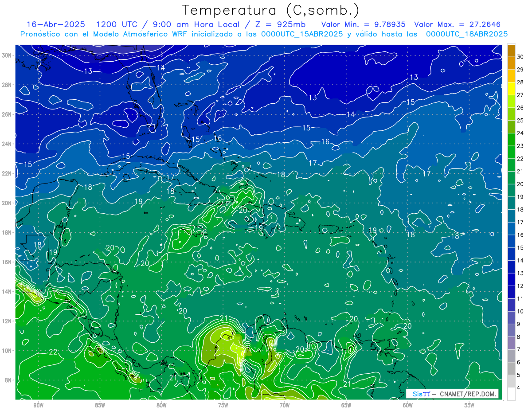Click the longitude axis label 75W

pyautogui.click(x=223, y=405)
